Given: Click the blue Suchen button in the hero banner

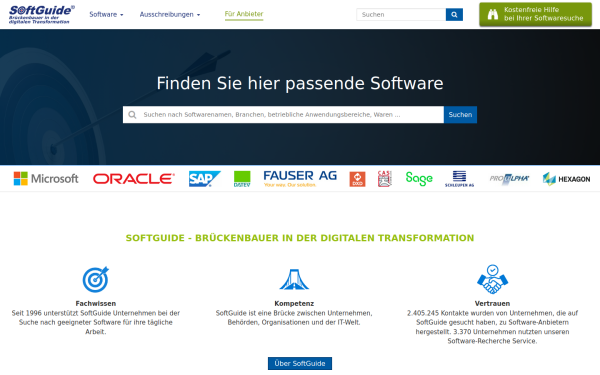Looking at the screenshot, I should (460, 114).
